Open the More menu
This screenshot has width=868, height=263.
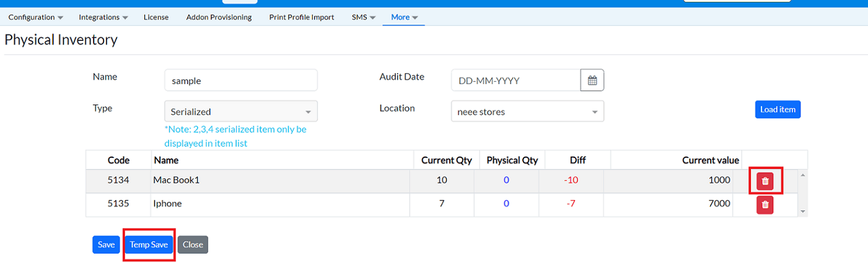[404, 17]
